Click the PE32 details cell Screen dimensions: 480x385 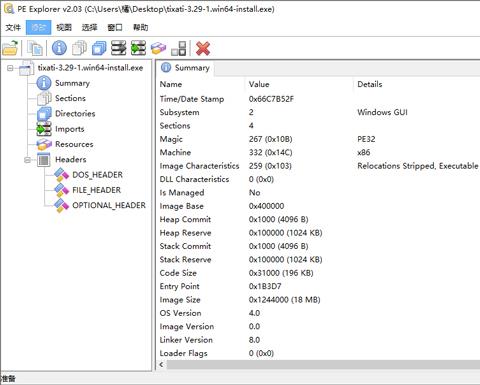click(x=366, y=139)
